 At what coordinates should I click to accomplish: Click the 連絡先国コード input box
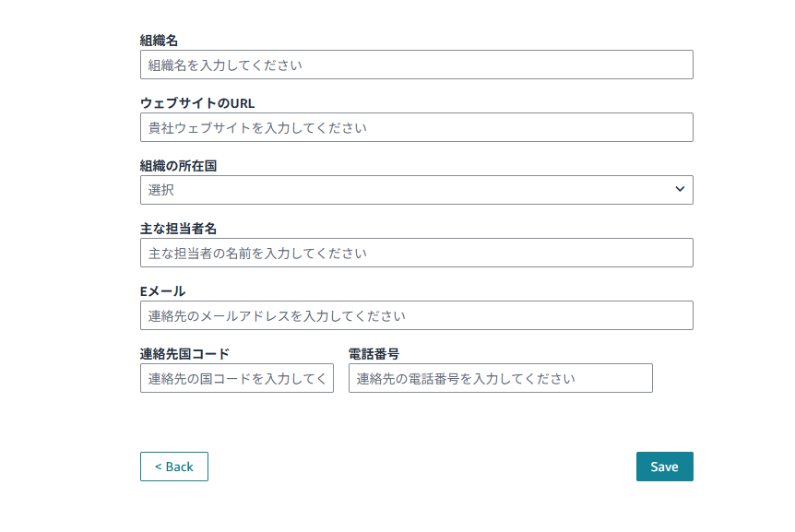tap(237, 378)
